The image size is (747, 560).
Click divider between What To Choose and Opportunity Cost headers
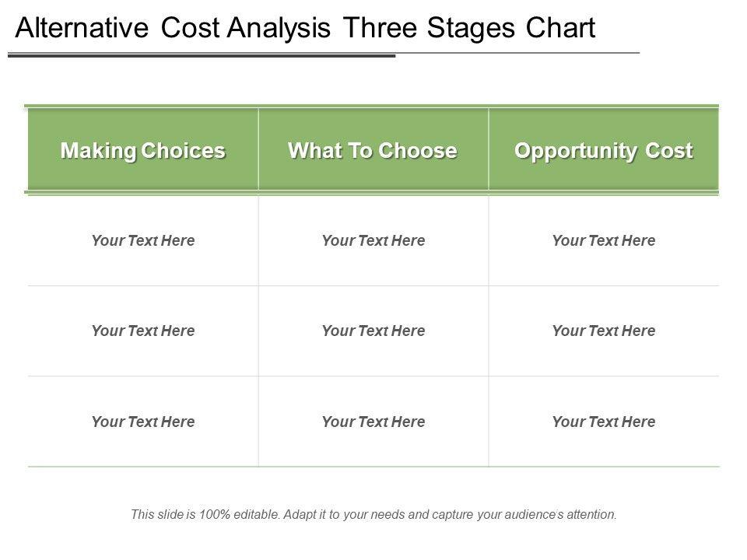tap(489, 149)
